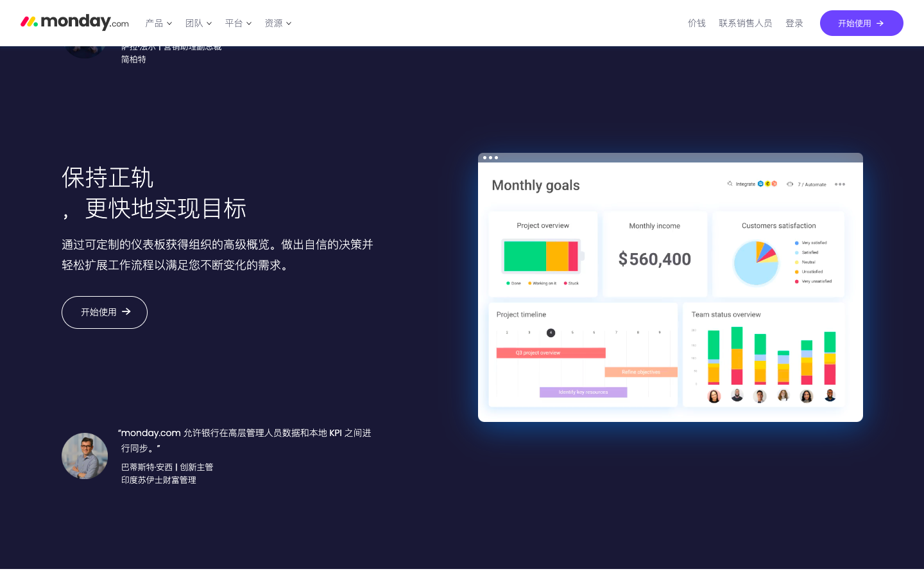924x578 pixels.
Task: Select day 4 marker on Project timeline
Action: coord(551,333)
